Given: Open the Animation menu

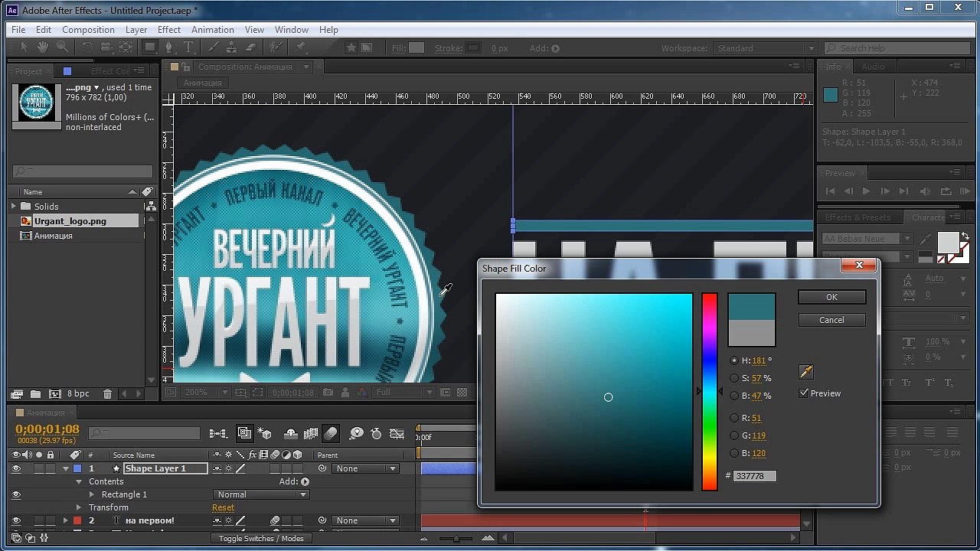Looking at the screenshot, I should [213, 30].
